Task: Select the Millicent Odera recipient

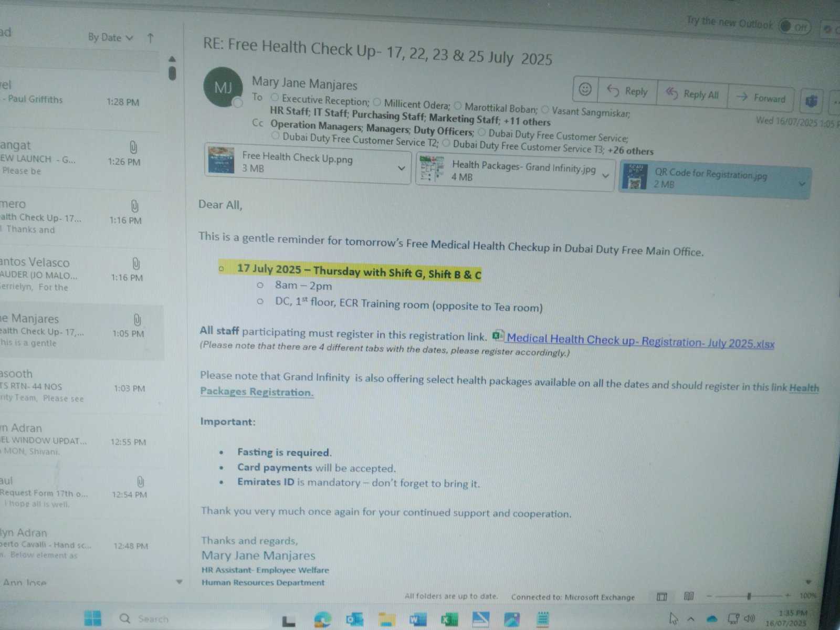Action: [x=417, y=104]
